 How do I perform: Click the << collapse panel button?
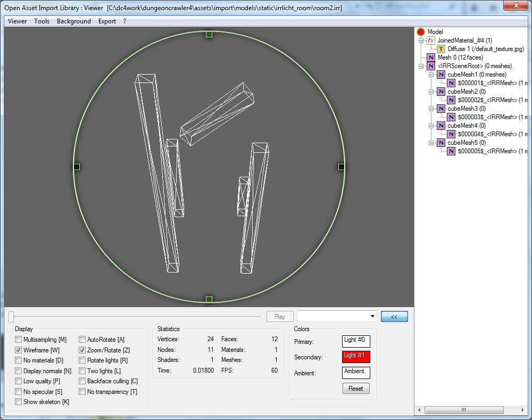point(394,316)
